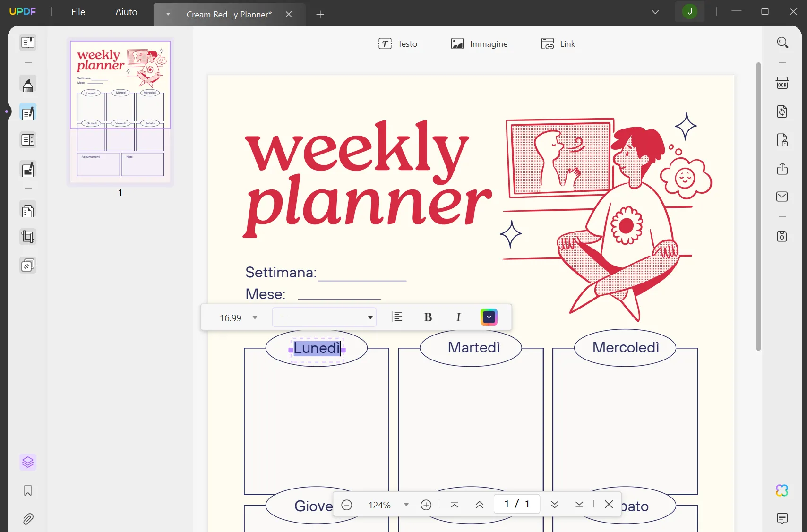This screenshot has height=532, width=807.
Task: Insert a Link
Action: [x=558, y=44]
